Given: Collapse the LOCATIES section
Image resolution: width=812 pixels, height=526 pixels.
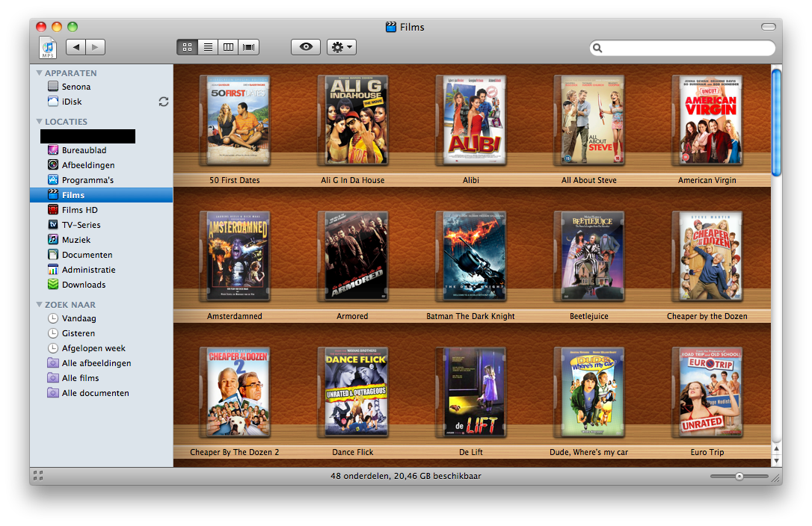Looking at the screenshot, I should (39, 122).
